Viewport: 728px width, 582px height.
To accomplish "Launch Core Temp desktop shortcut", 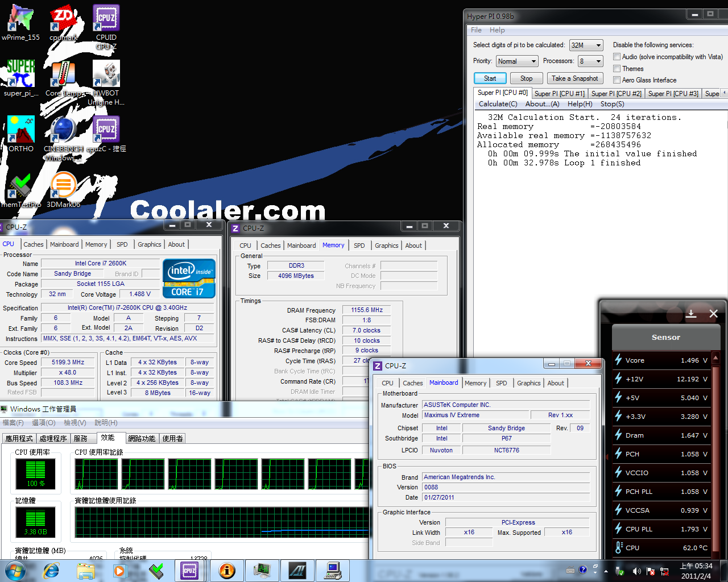I will point(64,78).
